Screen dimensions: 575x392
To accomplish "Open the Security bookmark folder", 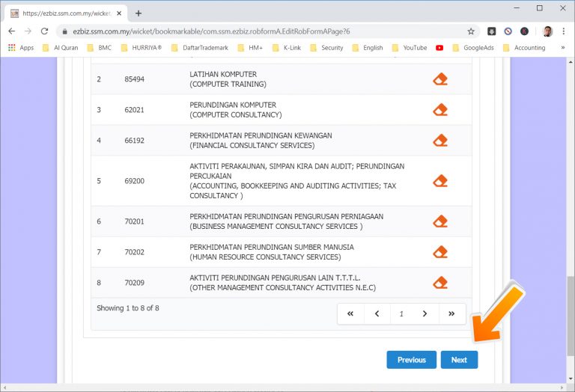I will (x=326, y=48).
